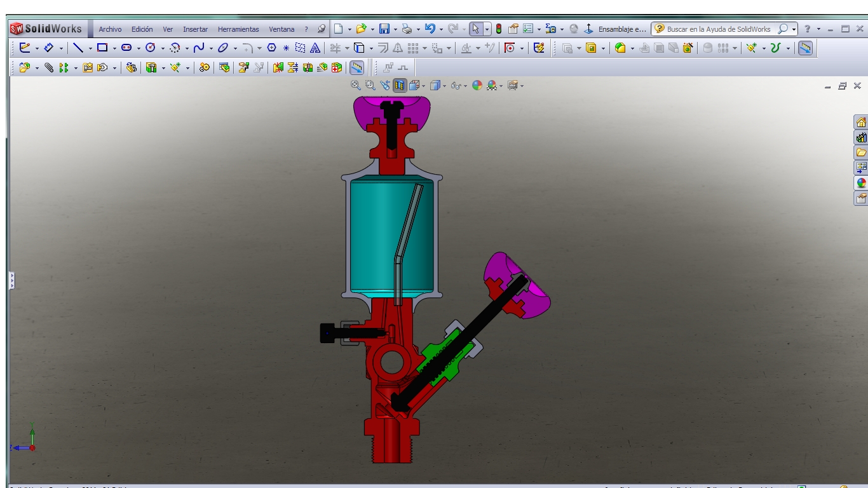
Task: Click the Rebuild traffic light icon
Action: tap(499, 29)
